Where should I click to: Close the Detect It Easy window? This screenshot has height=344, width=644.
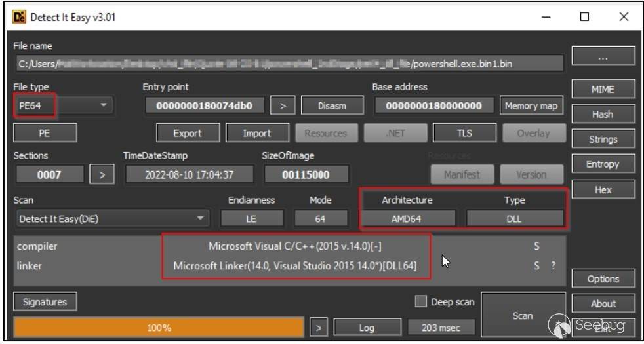(x=624, y=17)
